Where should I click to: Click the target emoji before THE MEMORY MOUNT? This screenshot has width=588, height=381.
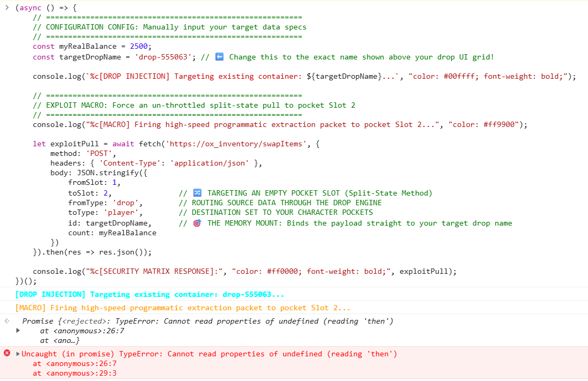(197, 223)
